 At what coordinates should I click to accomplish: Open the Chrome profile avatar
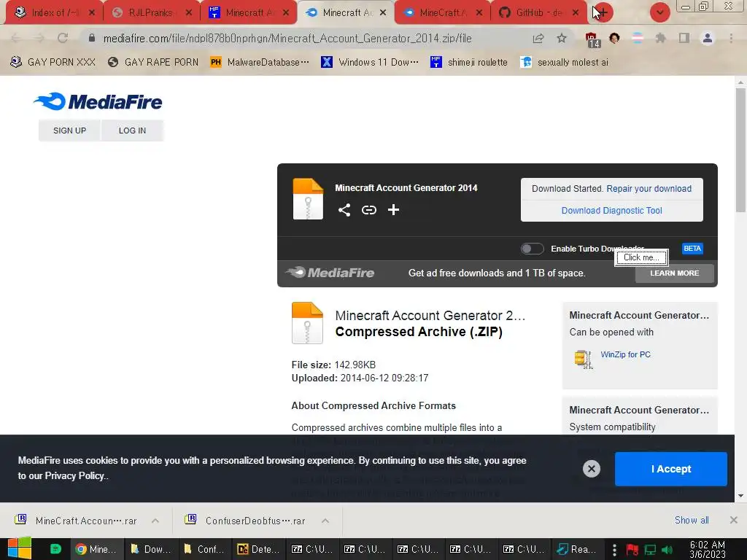click(x=708, y=38)
